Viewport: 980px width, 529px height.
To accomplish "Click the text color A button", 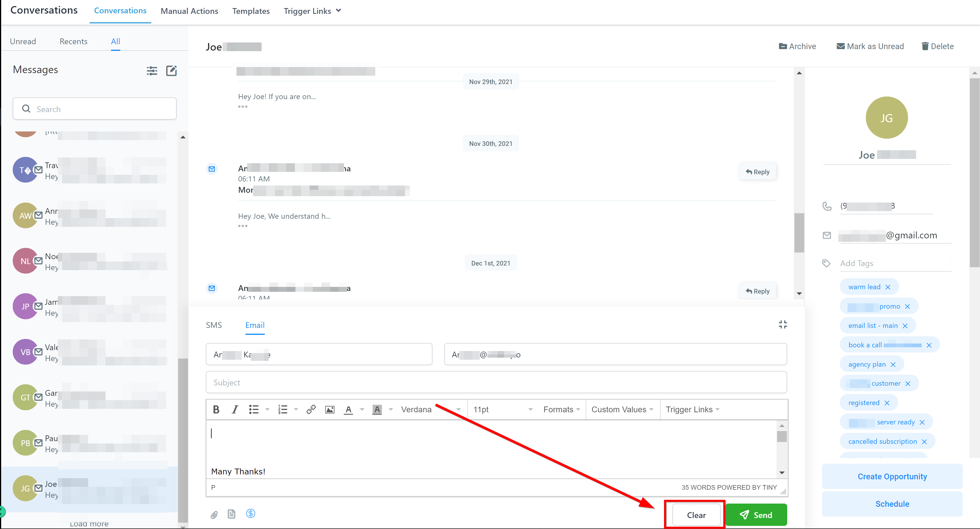I will pyautogui.click(x=348, y=410).
